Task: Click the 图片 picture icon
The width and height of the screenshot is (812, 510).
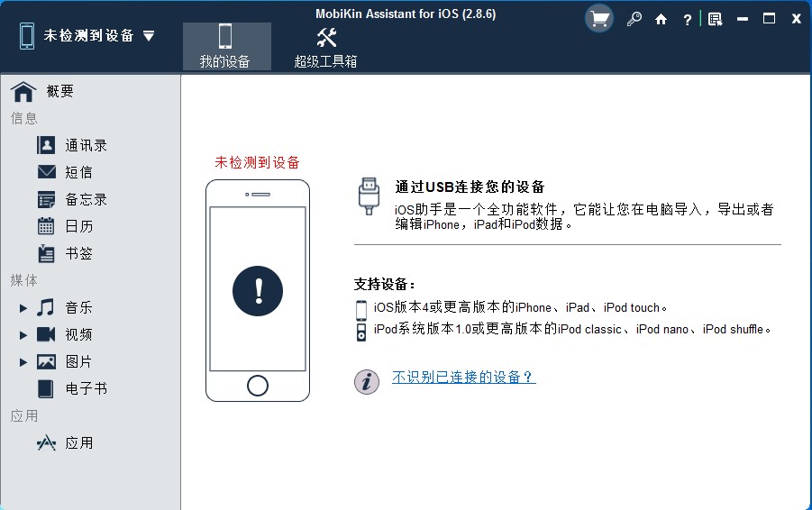Action: [x=46, y=361]
